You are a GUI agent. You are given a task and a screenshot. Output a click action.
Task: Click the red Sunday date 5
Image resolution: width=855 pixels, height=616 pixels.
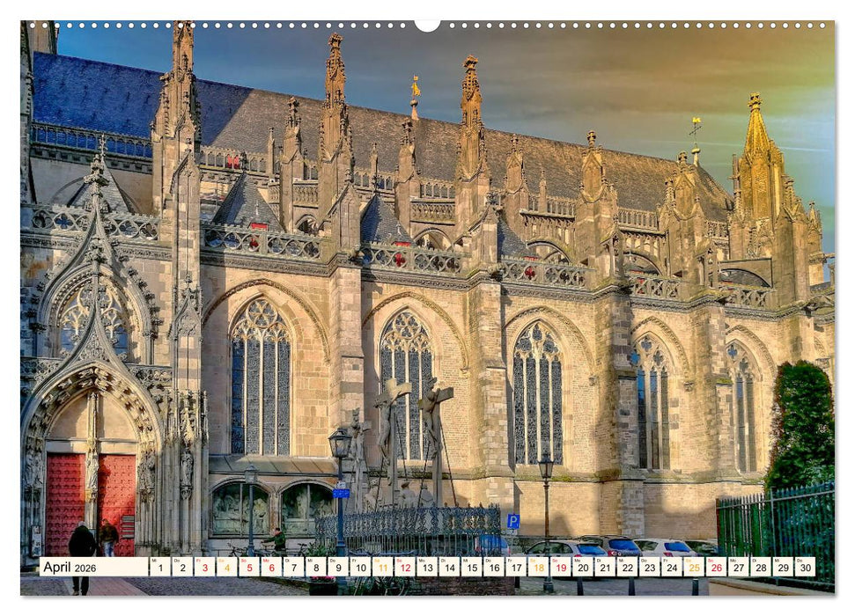click(250, 568)
